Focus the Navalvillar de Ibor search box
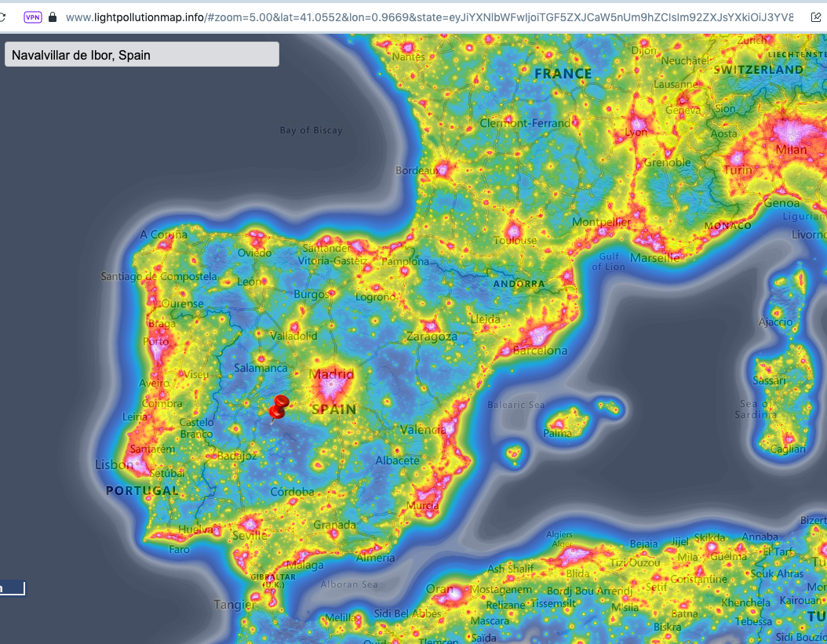This screenshot has height=644, width=827. (x=142, y=54)
